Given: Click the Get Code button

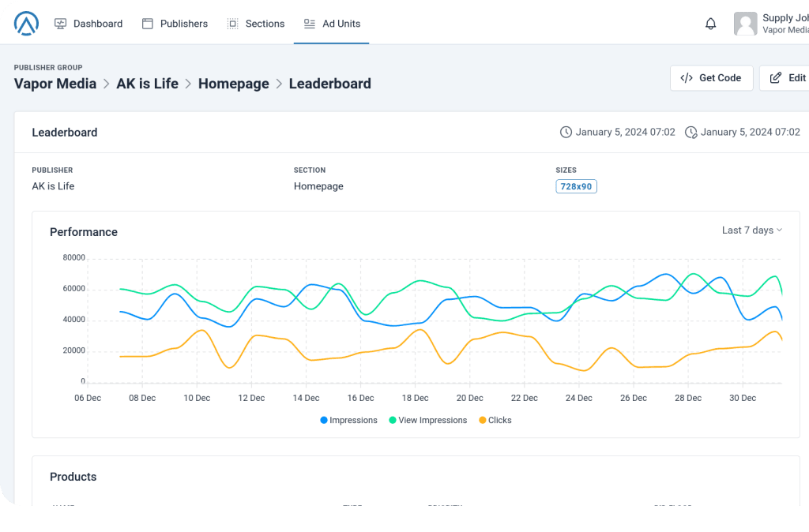Looking at the screenshot, I should coord(712,78).
